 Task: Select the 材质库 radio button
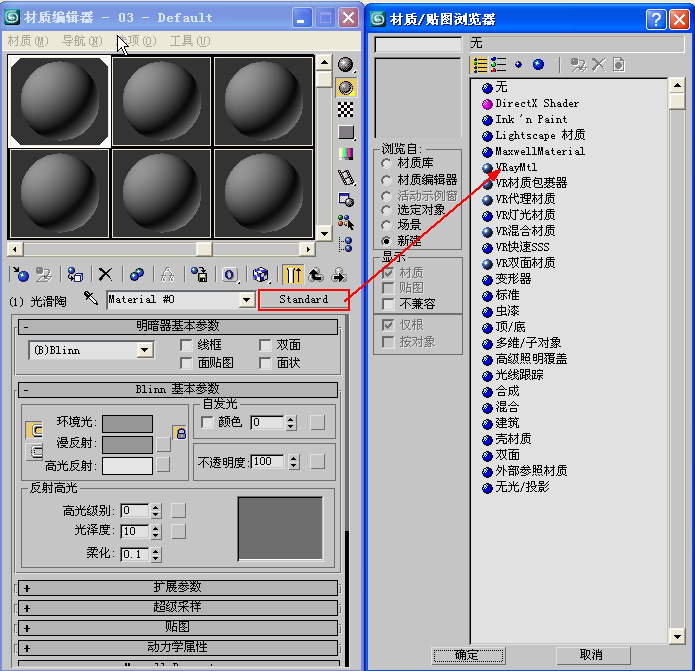click(x=386, y=163)
